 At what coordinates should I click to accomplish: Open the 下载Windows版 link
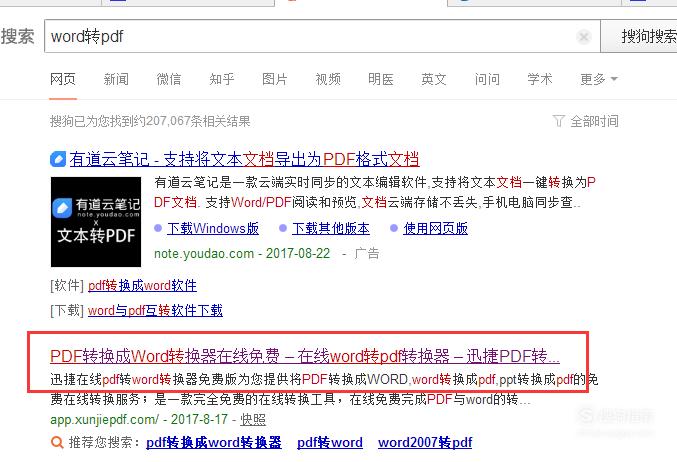[213, 228]
